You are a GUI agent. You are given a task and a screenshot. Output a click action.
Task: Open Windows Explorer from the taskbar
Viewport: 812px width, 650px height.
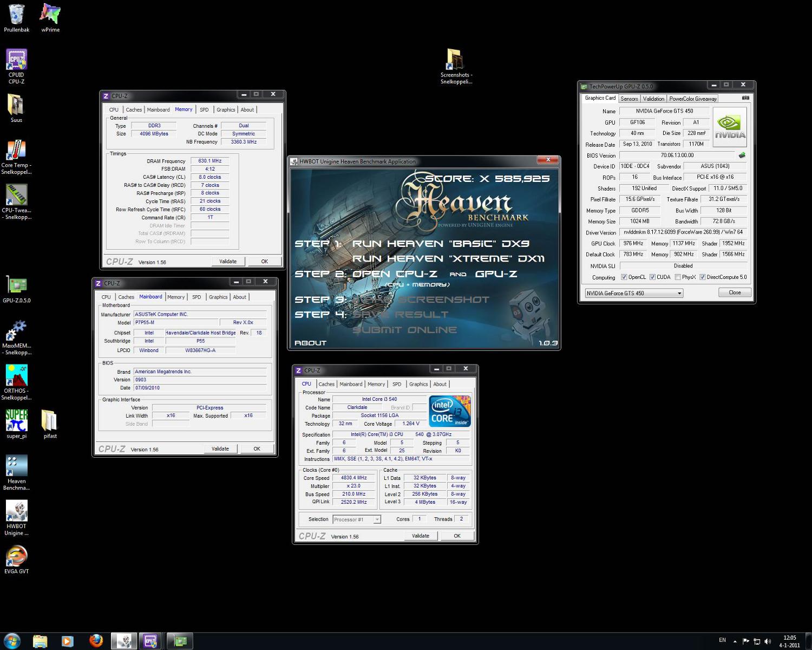tap(40, 641)
